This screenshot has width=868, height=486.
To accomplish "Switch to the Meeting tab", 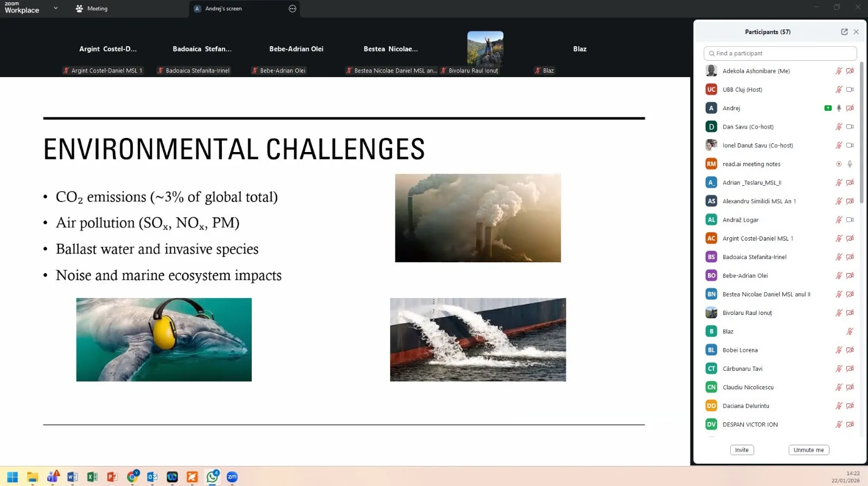I will click(92, 9).
